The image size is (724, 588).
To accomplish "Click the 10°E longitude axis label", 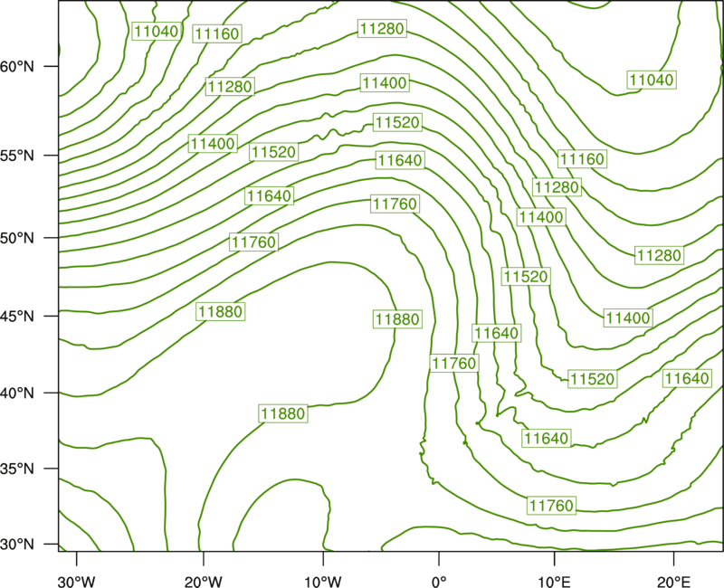I will (554, 582).
